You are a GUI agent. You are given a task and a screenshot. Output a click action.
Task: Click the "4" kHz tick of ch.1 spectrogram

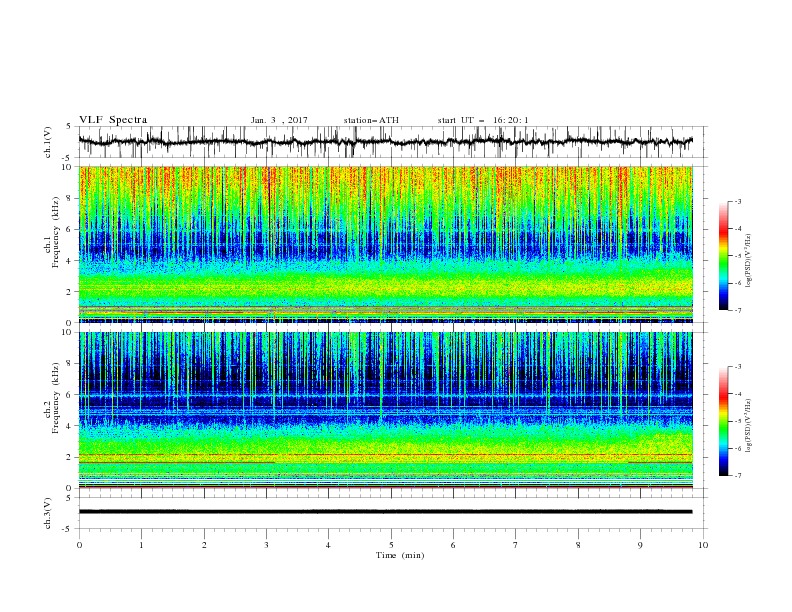click(70, 261)
